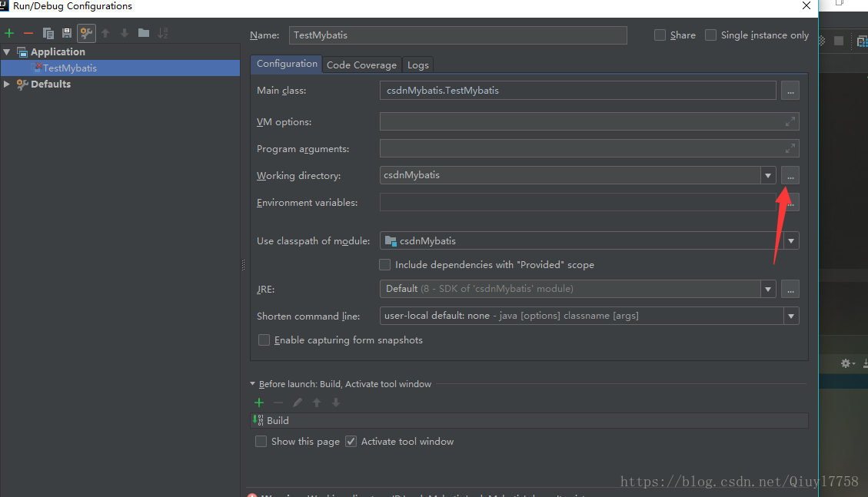Add Before launch task with plus icon
This screenshot has width=868, height=497.
coord(259,403)
